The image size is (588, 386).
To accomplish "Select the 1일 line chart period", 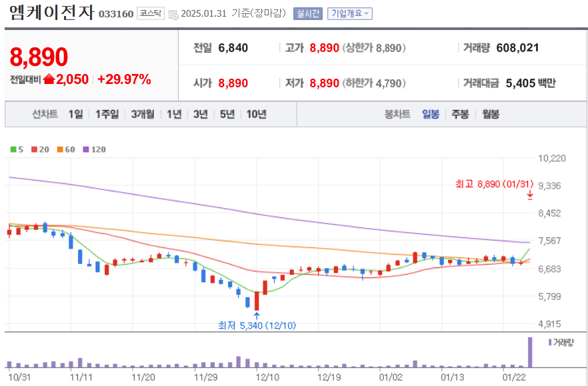I will (76, 114).
